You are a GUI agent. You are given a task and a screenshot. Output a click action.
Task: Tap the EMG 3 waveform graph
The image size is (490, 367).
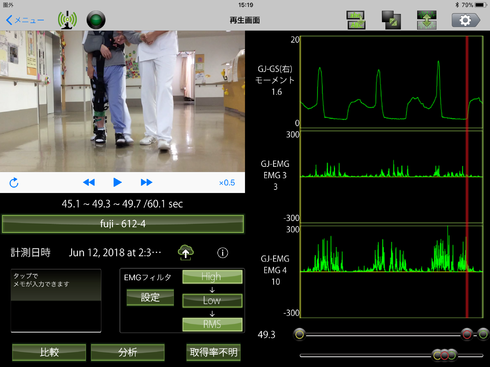392,176
